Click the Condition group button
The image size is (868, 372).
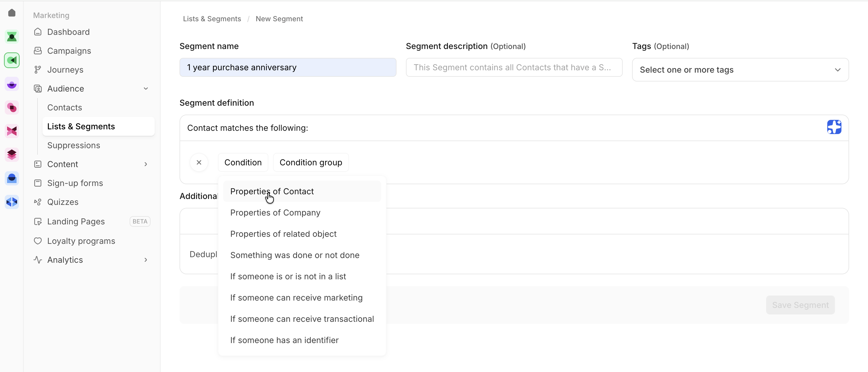(310, 162)
